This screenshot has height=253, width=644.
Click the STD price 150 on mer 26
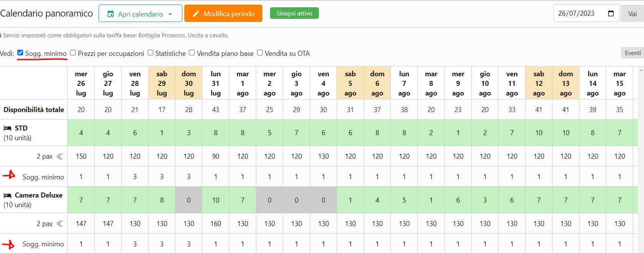coord(81,156)
